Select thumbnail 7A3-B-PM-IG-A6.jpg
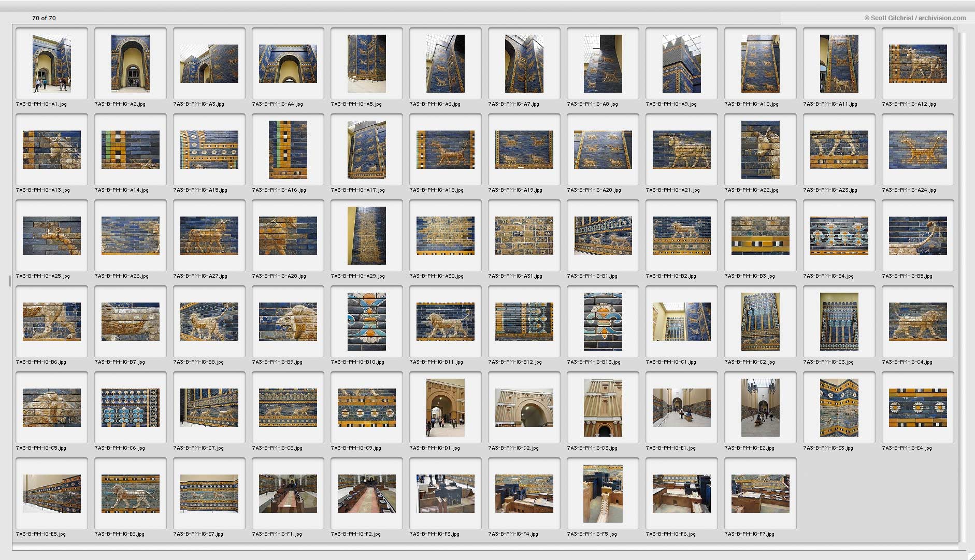The width and height of the screenshot is (975, 560). (446, 64)
